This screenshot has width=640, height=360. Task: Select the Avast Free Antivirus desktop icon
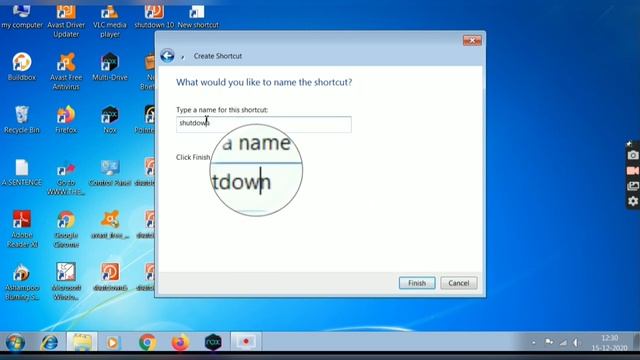66,71
